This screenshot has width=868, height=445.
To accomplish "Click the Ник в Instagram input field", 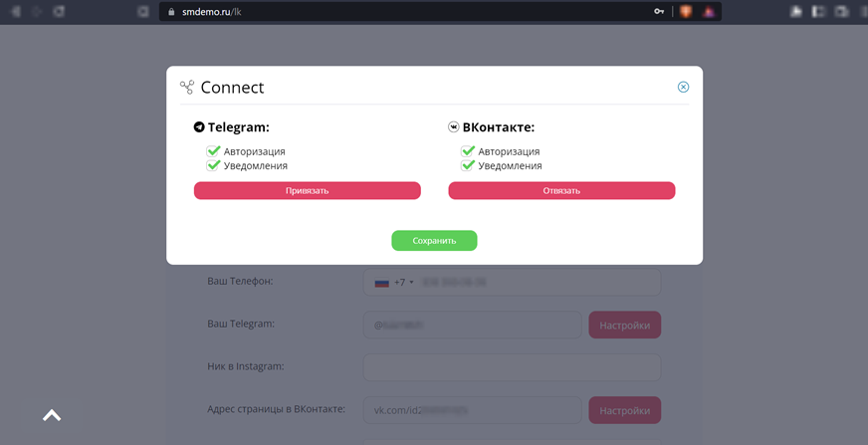I will point(512,367).
